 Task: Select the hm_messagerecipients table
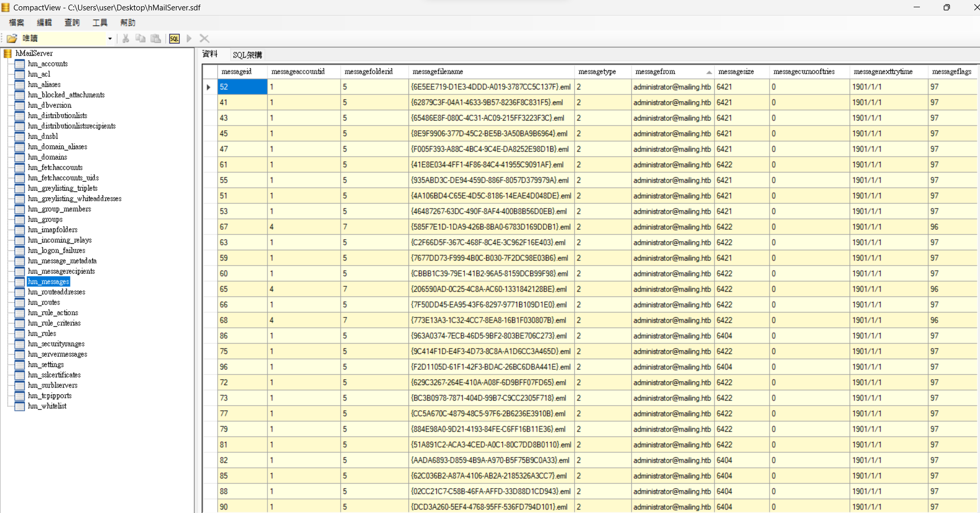62,271
